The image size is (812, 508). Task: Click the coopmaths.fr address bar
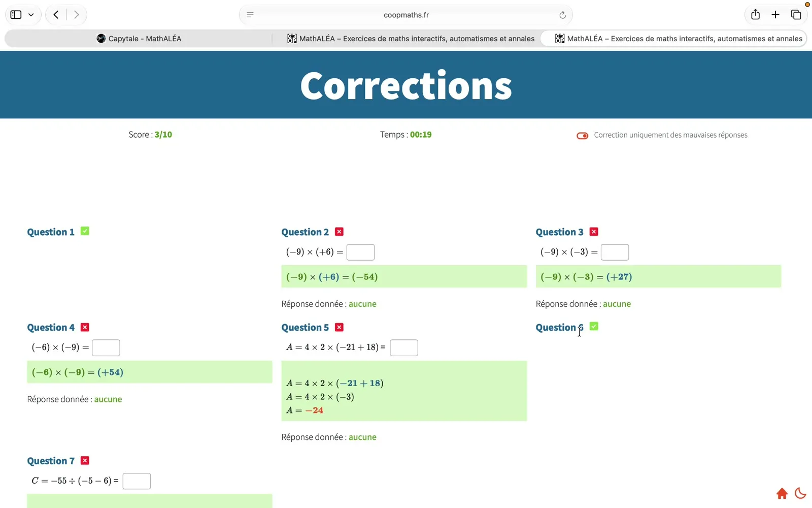tap(406, 15)
